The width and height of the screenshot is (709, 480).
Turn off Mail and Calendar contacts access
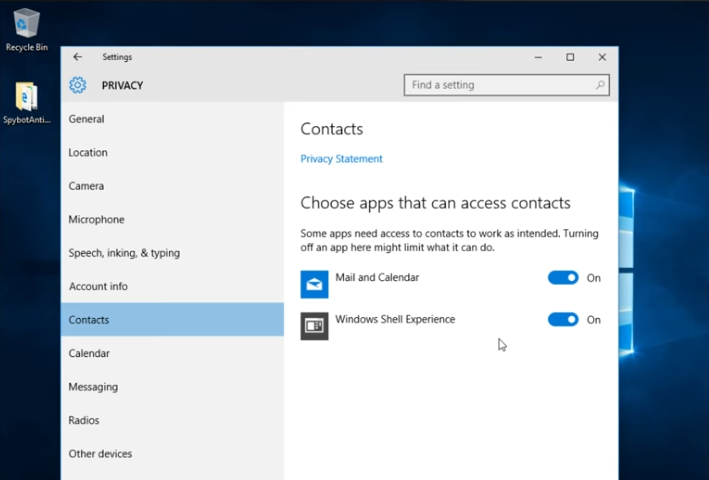click(563, 278)
